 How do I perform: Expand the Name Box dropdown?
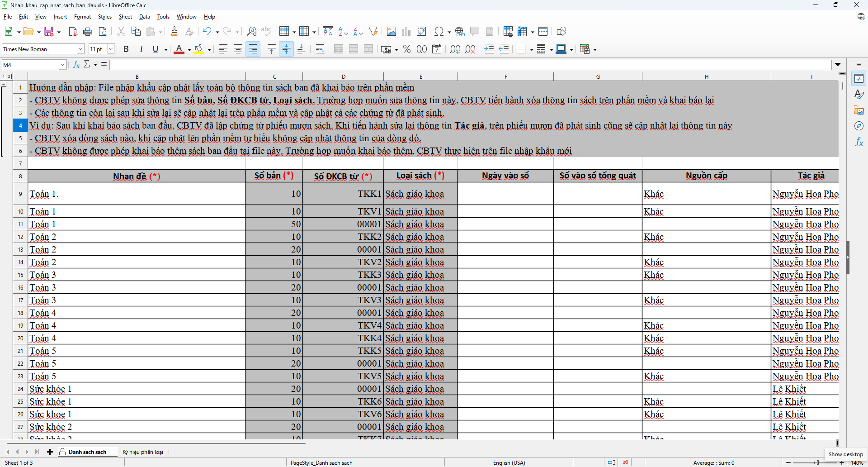[62, 65]
